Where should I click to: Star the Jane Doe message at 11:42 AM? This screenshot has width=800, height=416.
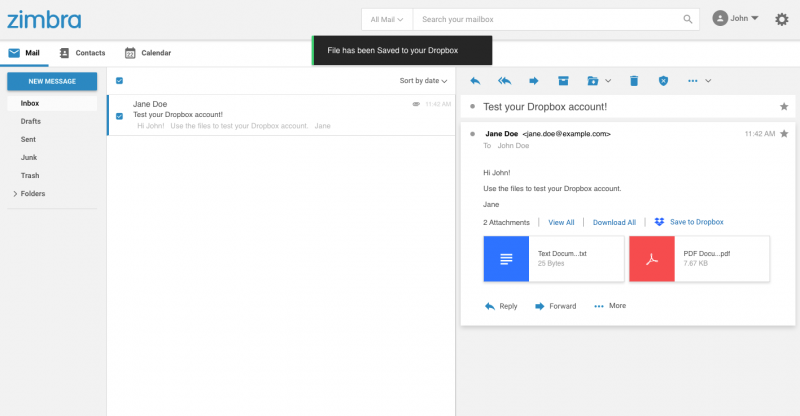pos(784,133)
